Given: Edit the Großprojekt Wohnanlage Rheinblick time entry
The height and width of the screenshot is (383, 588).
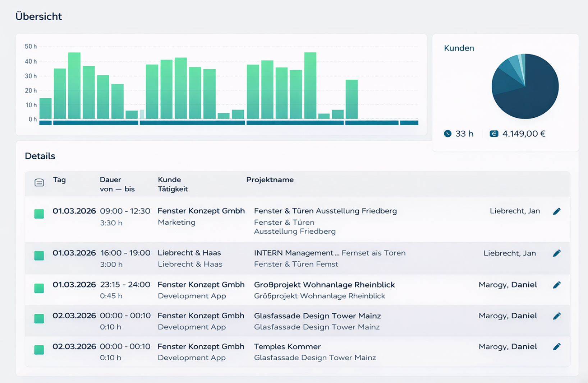Looking at the screenshot, I should [x=557, y=285].
